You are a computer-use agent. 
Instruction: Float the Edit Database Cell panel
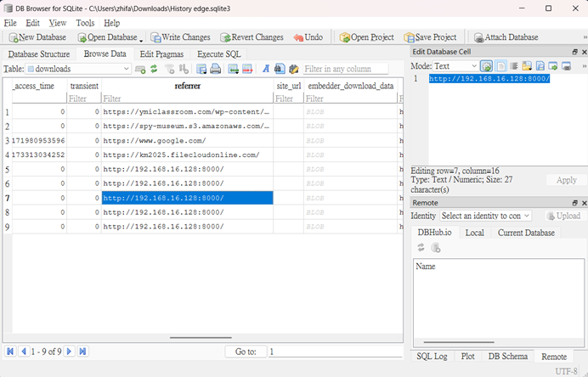575,52
